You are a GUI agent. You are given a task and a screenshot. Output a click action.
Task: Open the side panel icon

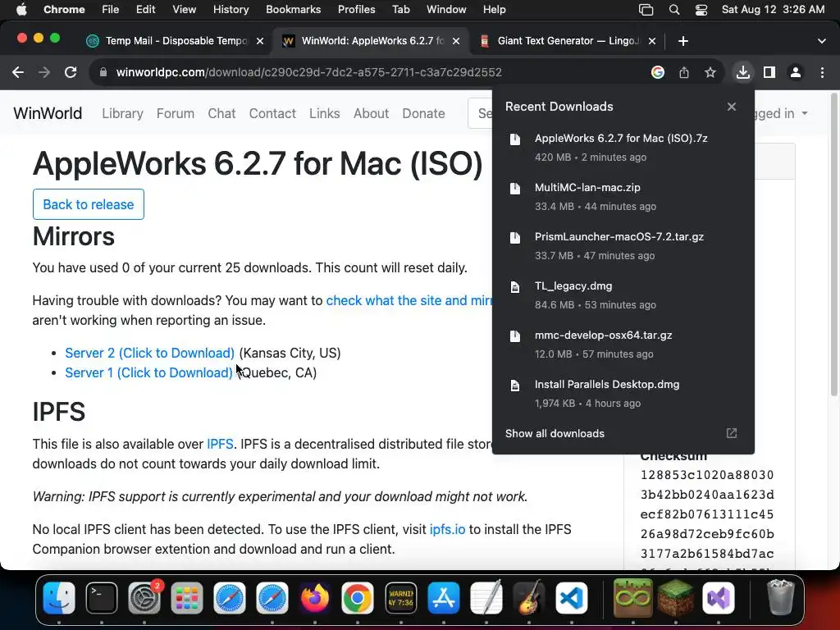tap(769, 72)
